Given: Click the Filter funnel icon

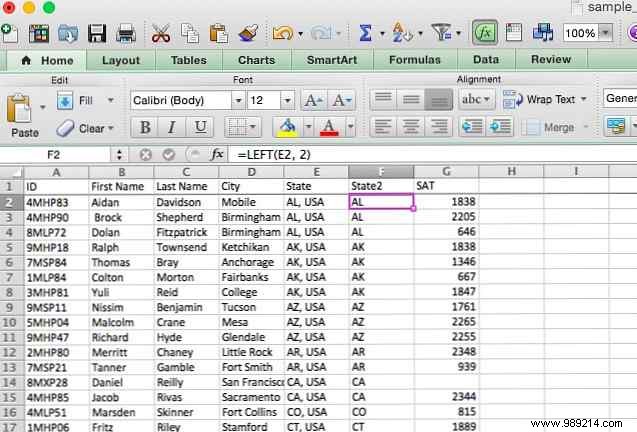Looking at the screenshot, I should pos(442,33).
